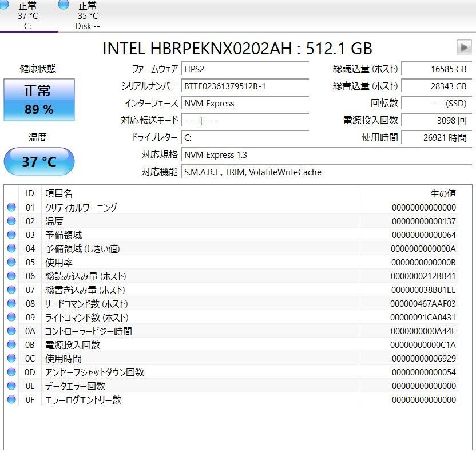This screenshot has height=452, width=476.
Task: Click the firmware HPS2 field
Action: pyautogui.click(x=244, y=69)
